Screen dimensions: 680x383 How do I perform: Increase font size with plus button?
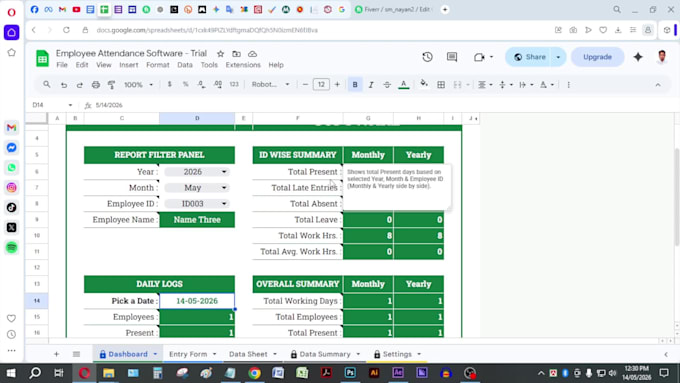pyautogui.click(x=337, y=85)
